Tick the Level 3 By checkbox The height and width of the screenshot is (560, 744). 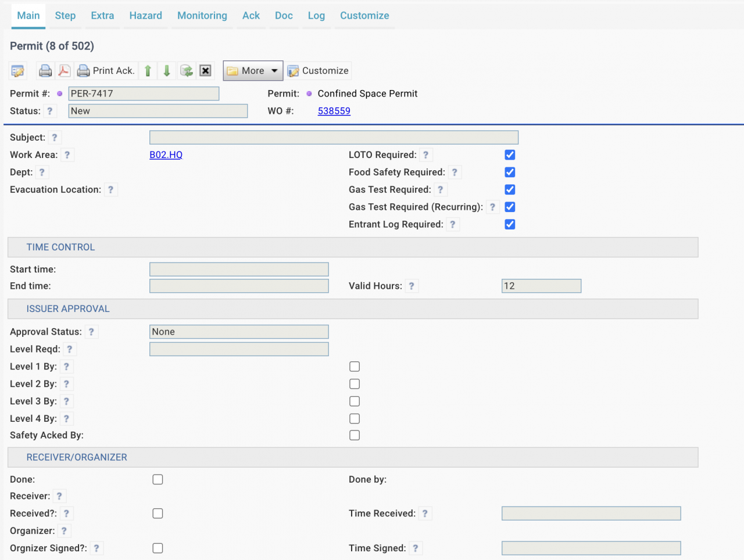tap(355, 401)
